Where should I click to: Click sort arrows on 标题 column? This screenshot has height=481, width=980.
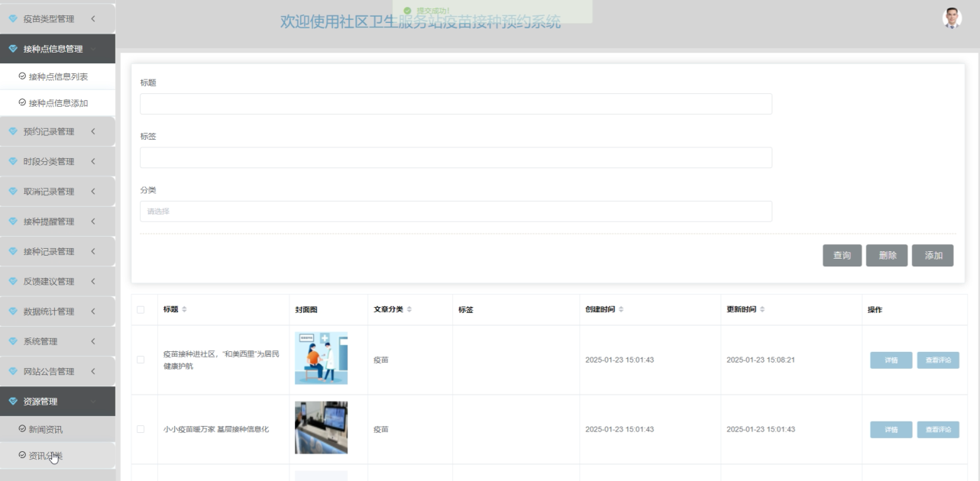pyautogui.click(x=184, y=309)
